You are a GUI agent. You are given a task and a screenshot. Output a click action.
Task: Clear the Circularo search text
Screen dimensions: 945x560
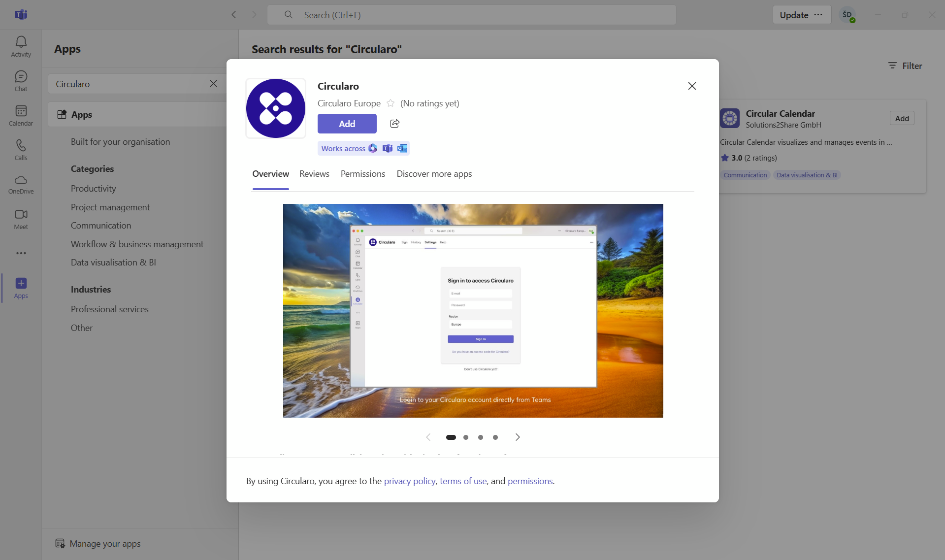click(x=213, y=84)
